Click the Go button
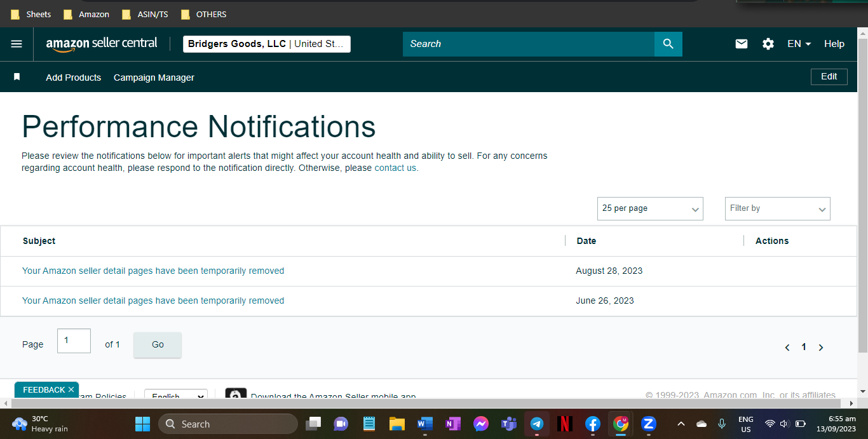Viewport: 868px width, 439px height. 158,344
